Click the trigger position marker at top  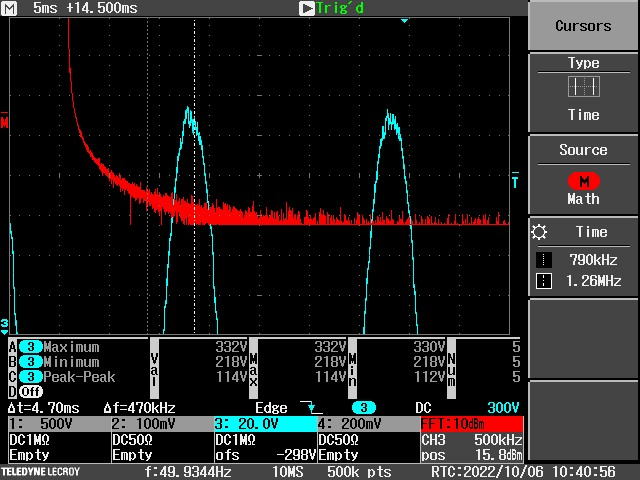pos(404,20)
